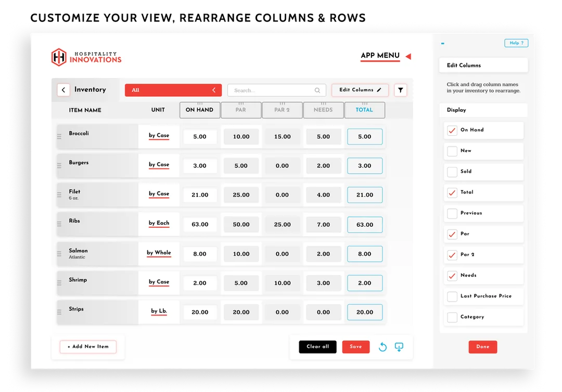Open the App Menu
This screenshot has width=562, height=392.
pos(380,56)
